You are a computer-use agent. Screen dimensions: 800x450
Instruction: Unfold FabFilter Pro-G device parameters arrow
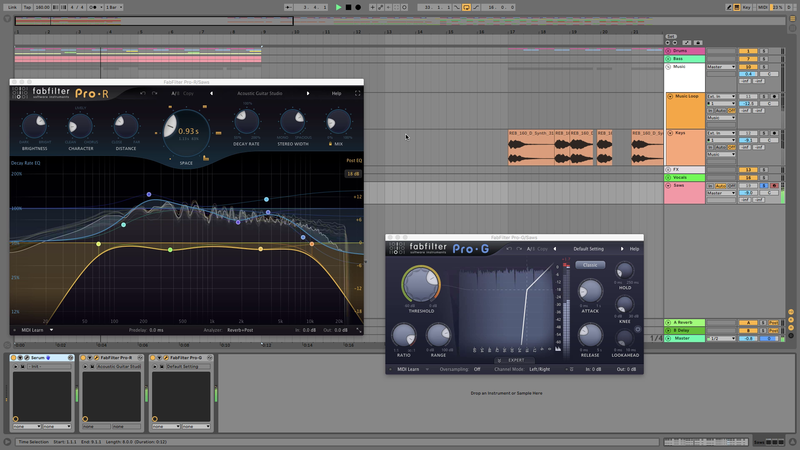[159, 358]
